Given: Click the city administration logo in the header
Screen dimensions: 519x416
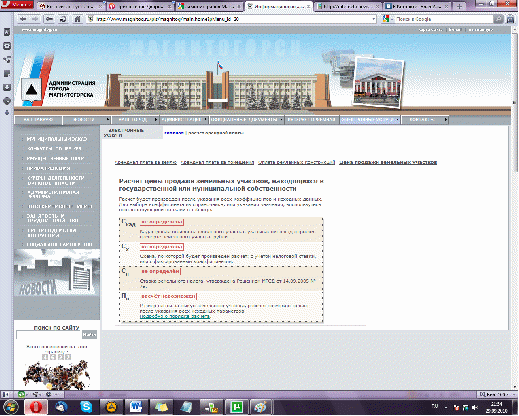Looking at the screenshot, I should 32,89.
